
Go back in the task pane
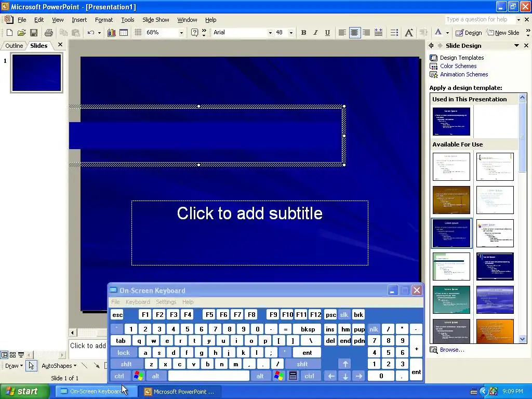(x=431, y=46)
